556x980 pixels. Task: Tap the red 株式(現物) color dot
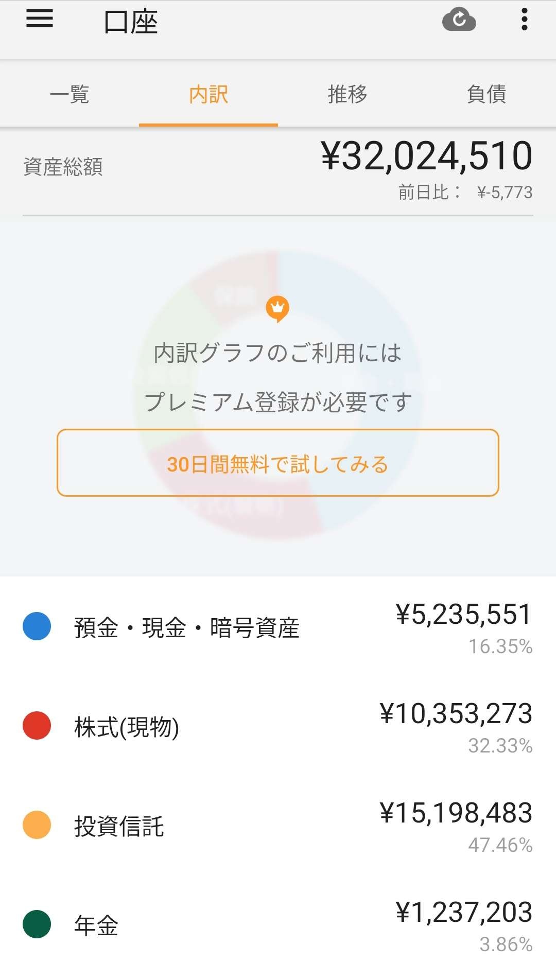37,726
